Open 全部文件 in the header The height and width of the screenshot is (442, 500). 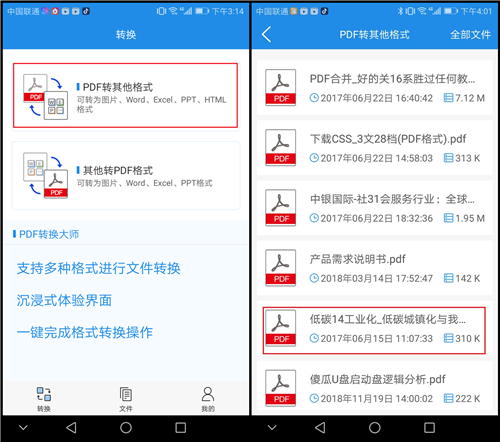[x=470, y=34]
